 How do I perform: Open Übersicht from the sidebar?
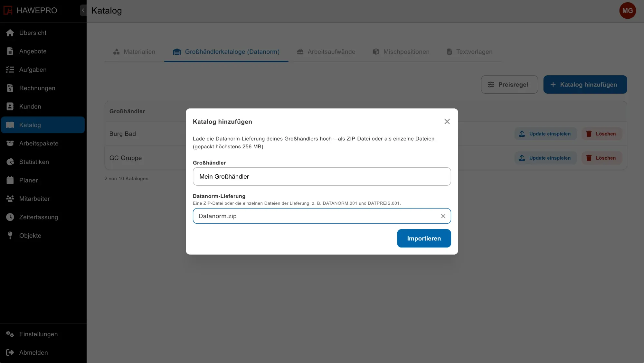[43, 33]
